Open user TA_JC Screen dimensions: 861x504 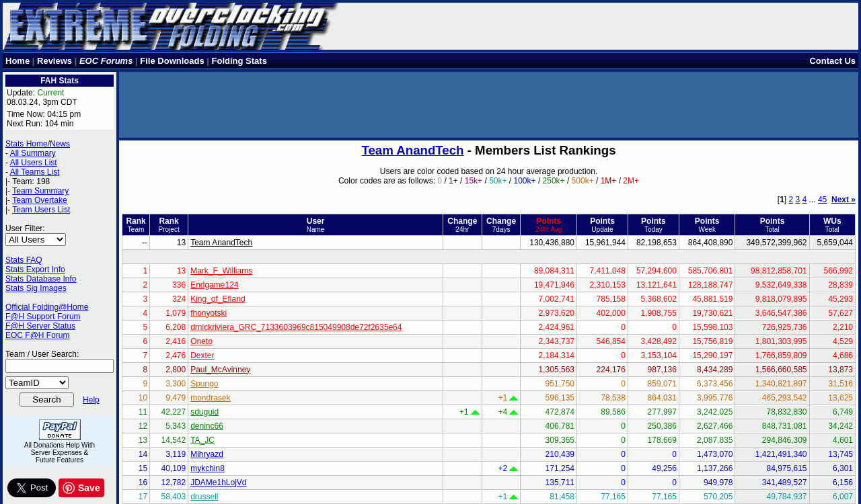click(x=202, y=440)
